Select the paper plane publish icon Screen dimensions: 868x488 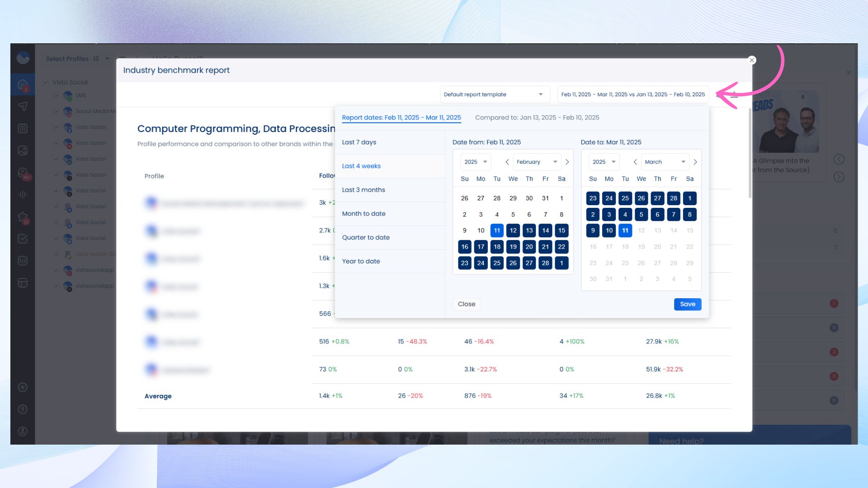pos(23,106)
